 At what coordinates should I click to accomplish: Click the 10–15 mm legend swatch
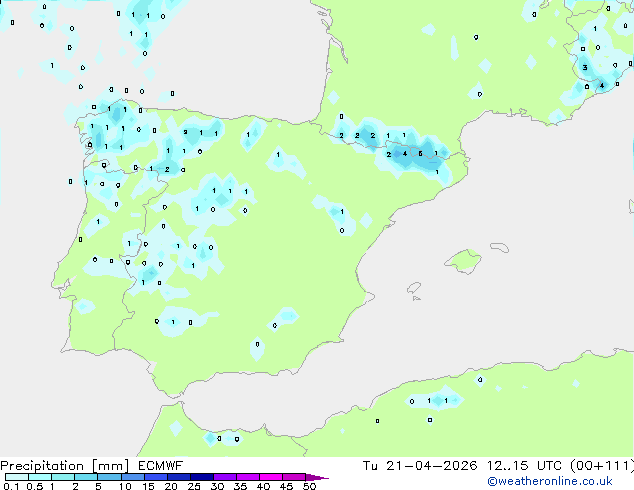[x=132, y=477]
